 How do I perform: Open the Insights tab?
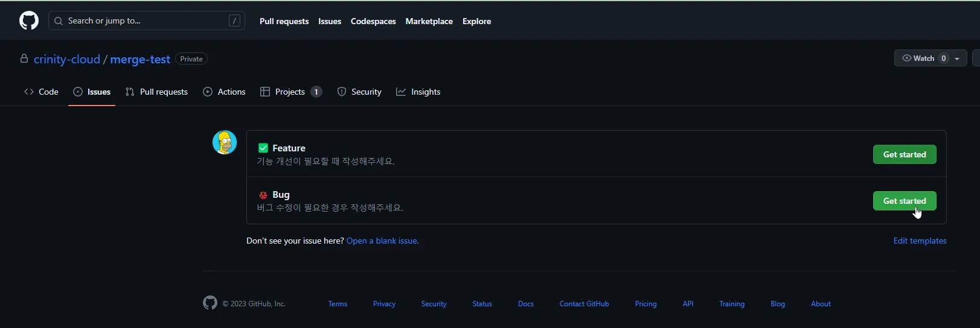coord(418,92)
